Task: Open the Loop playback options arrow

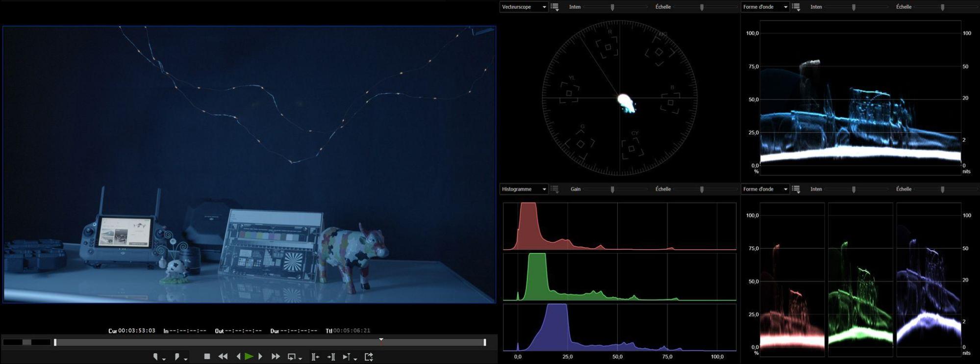Action: 300,359
